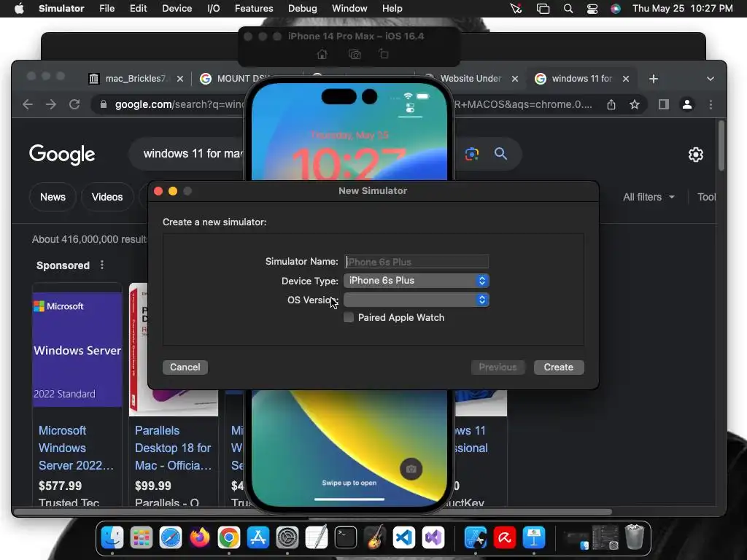Click Google Lens search by image icon
Screen dimensions: 747x560
(x=472, y=154)
